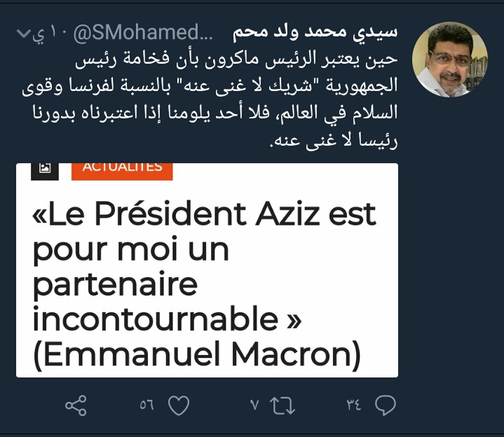Screen dimensions: 504x437
Task: Open the @SMohamed... handle link
Action: [143, 32]
